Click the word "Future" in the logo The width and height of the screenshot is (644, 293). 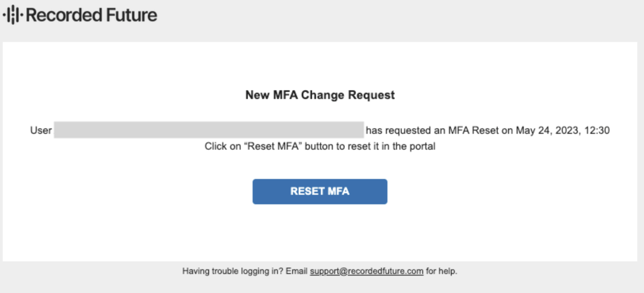click(131, 15)
